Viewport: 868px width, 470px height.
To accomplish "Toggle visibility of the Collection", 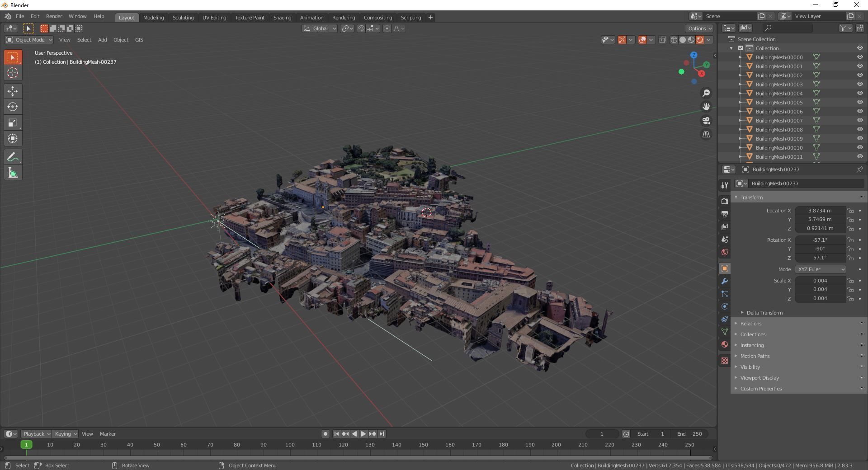I will [x=860, y=48].
